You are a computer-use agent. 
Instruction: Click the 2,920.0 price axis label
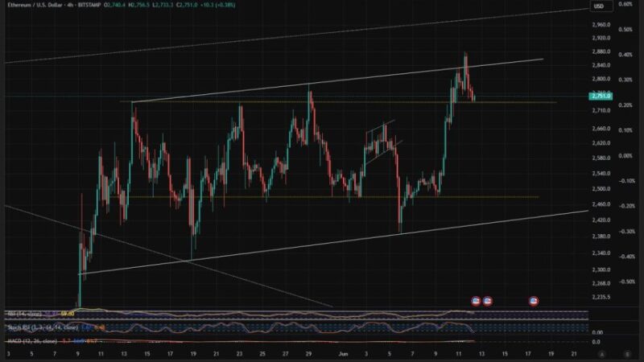(x=601, y=38)
